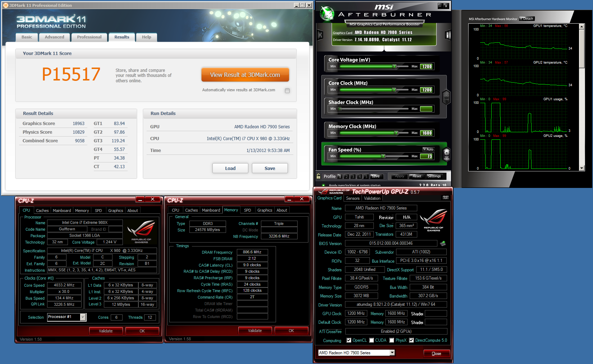593x364 pixels.
Task: Select Afterburner profile slot 2
Action: [x=346, y=176]
